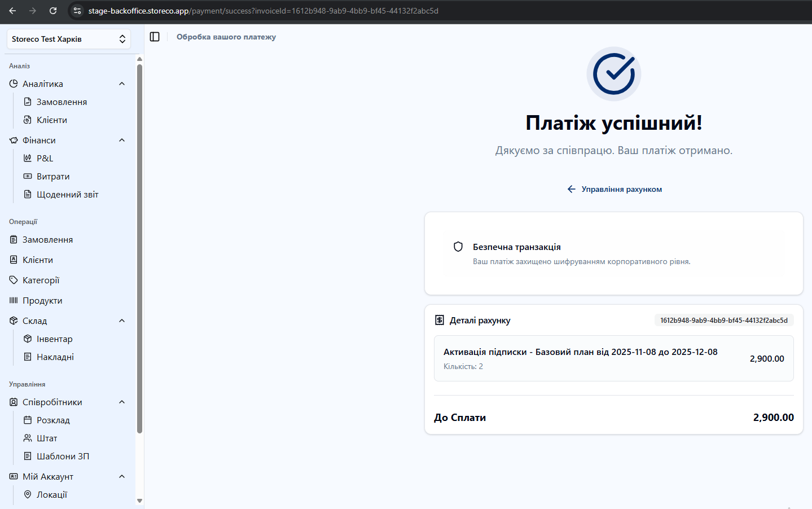Click the browser reload icon
Screen dimensions: 812x509
click(53, 11)
